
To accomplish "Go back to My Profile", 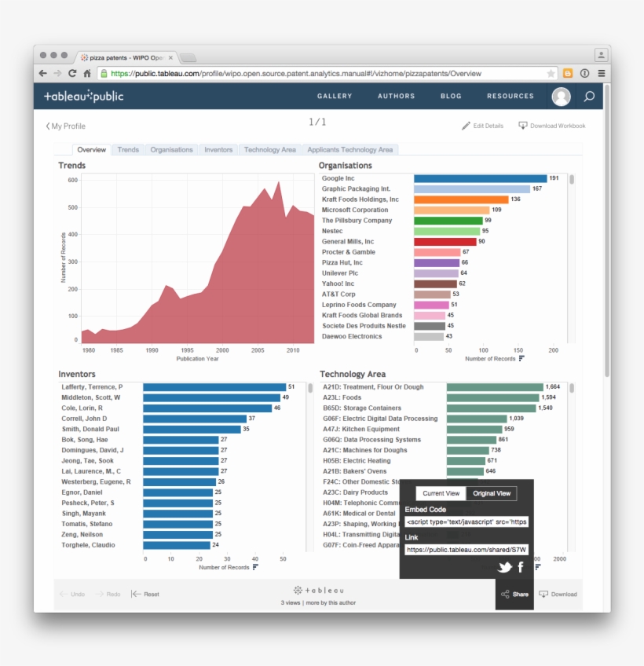I will tap(66, 126).
